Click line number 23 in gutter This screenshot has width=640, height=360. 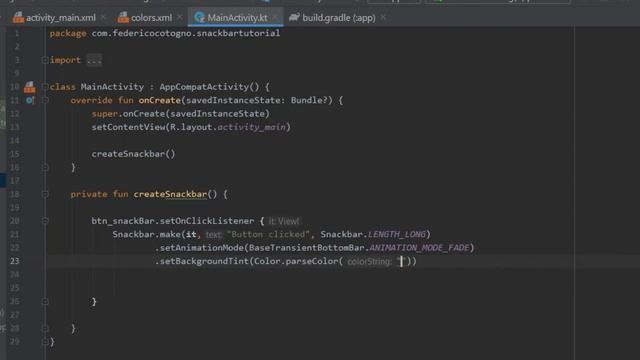15,261
